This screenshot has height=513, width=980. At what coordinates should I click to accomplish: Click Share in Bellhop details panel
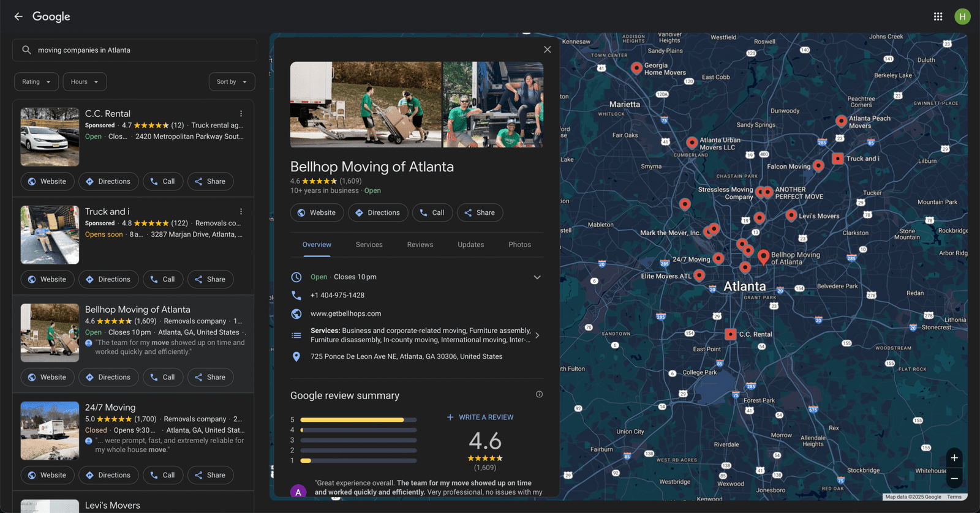[x=480, y=213]
